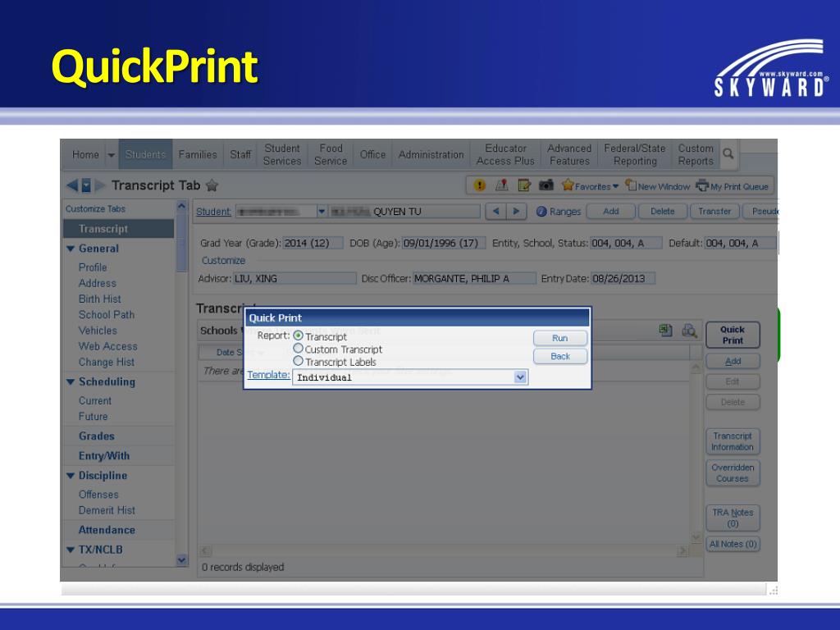The image size is (840, 630).
Task: Select the Transcript tab in sidebar
Action: click(118, 229)
